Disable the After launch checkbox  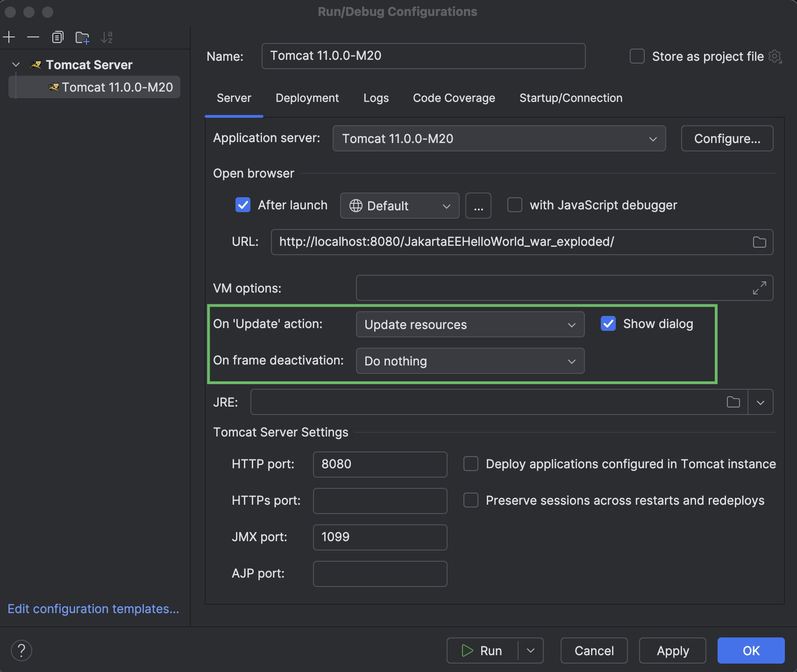242,205
